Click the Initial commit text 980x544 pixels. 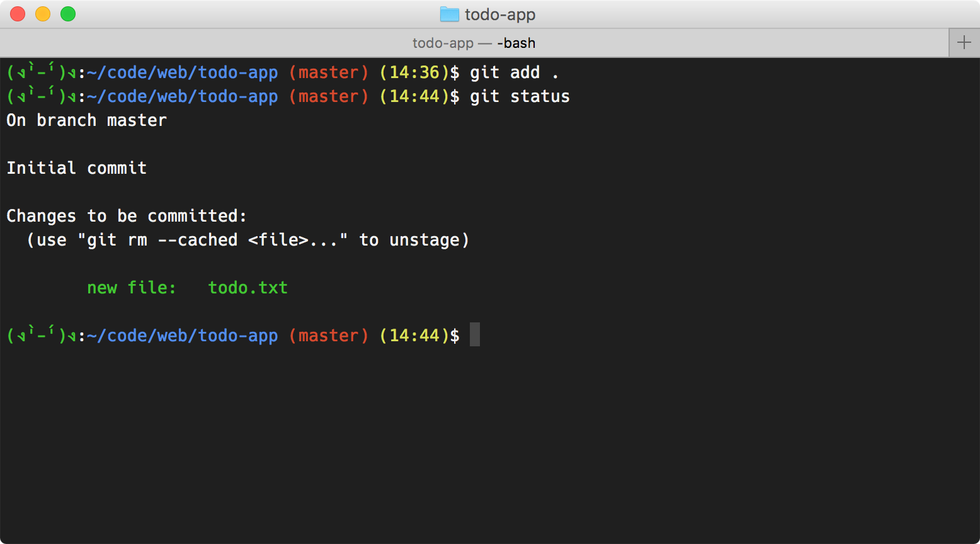coord(76,167)
